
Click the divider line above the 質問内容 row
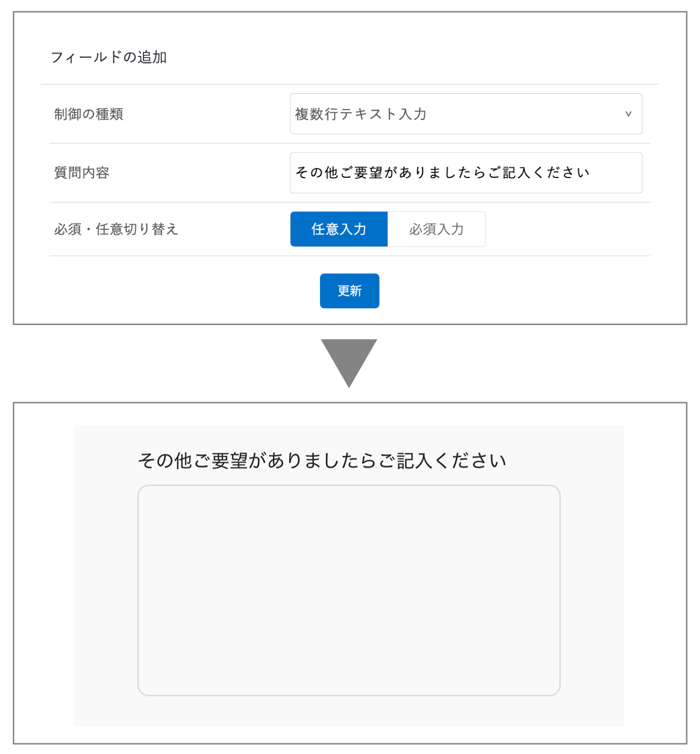click(350, 143)
